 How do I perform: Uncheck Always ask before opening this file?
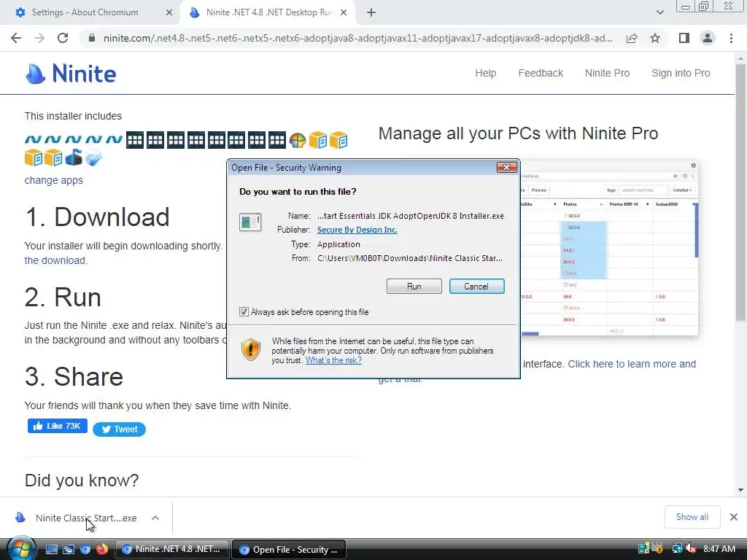click(244, 312)
